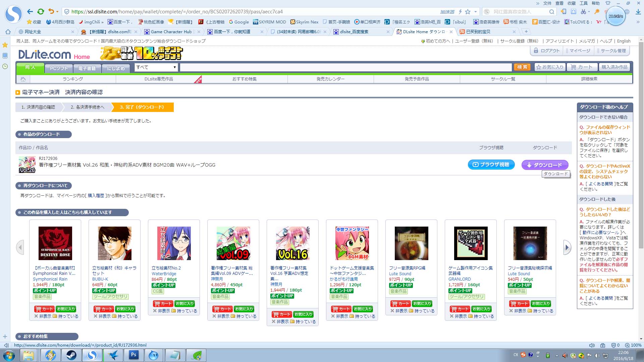Open the 購入履歴 link
The width and height of the screenshot is (644, 362).
point(96,196)
